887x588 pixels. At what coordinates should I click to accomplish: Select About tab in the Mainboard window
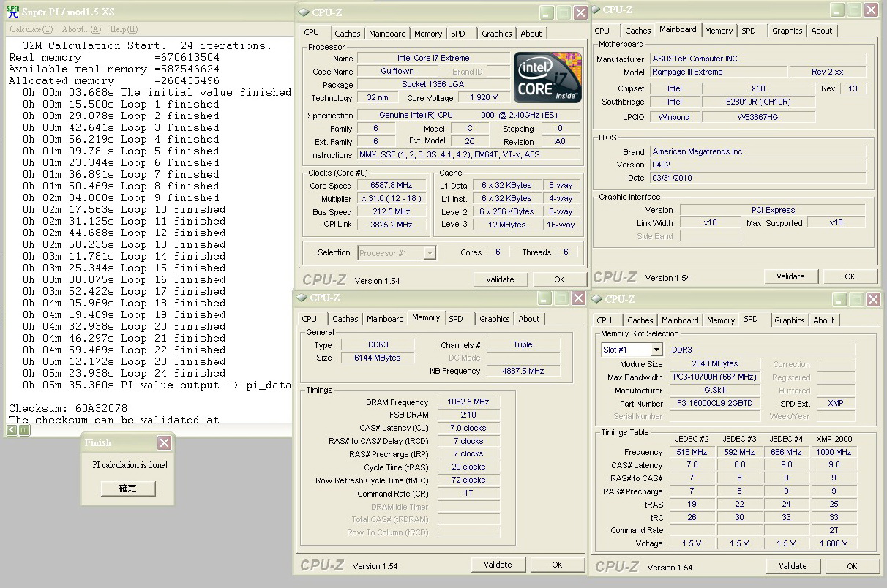pyautogui.click(x=822, y=31)
